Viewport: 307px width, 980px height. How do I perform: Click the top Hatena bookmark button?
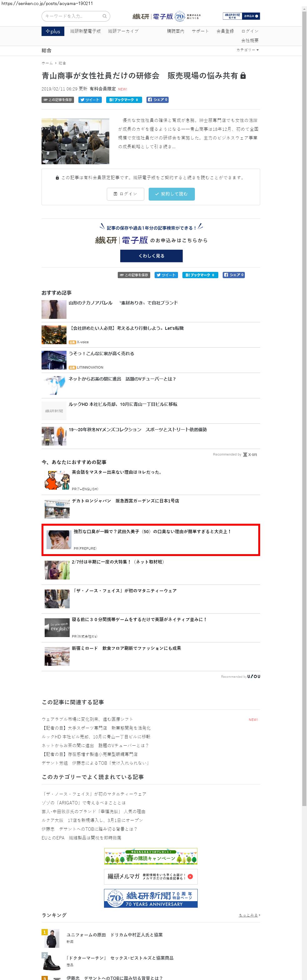tap(124, 100)
